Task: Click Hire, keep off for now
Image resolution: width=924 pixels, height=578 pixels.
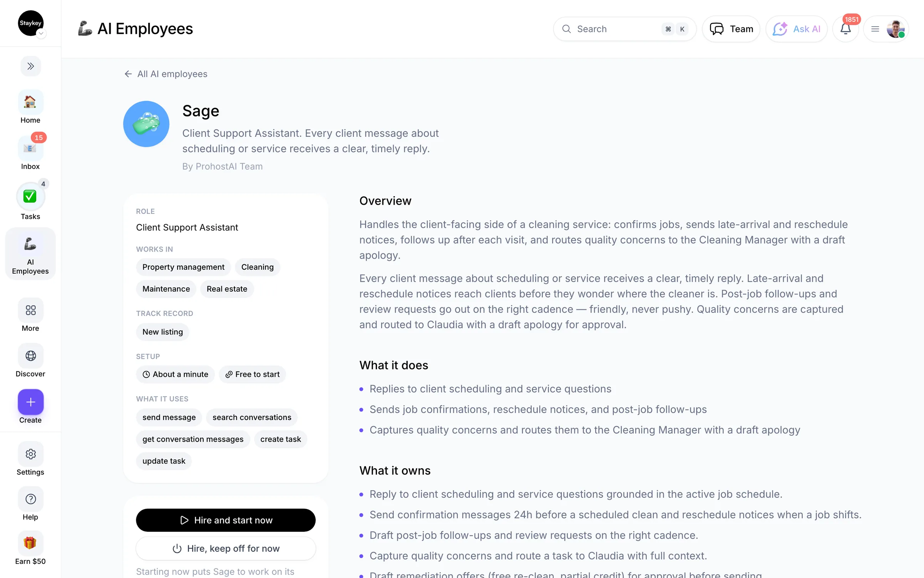Action: pos(226,548)
